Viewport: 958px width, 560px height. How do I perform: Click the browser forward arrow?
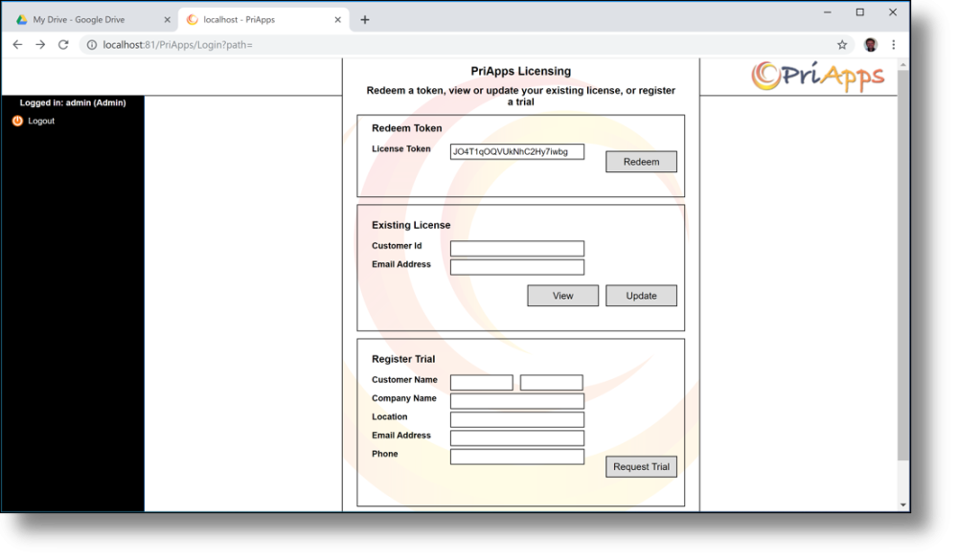39,44
